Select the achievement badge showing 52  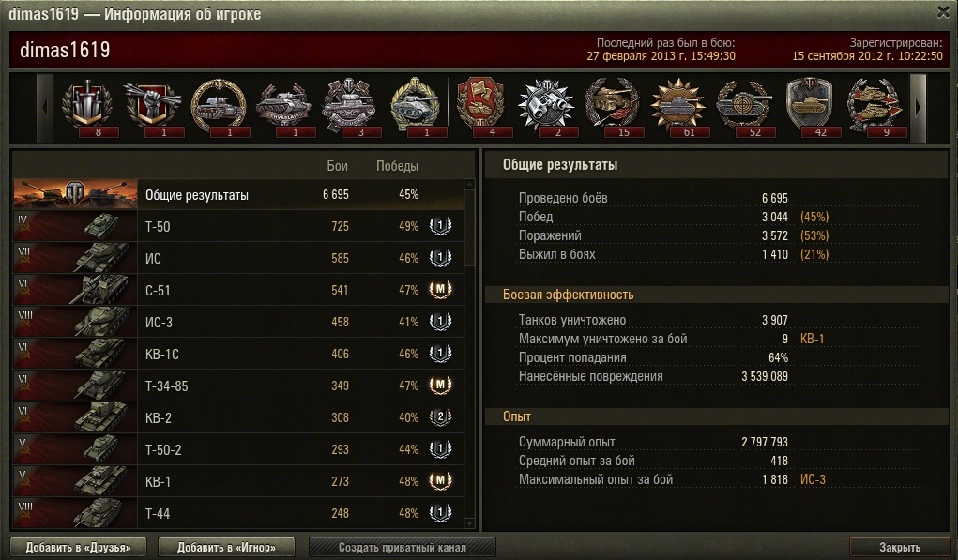click(743, 107)
